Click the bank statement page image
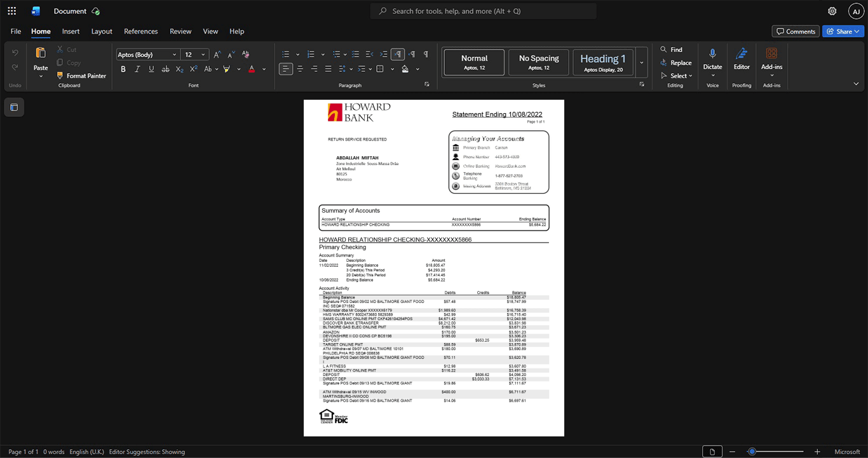Viewport: 868px width, 458px height. point(434,268)
